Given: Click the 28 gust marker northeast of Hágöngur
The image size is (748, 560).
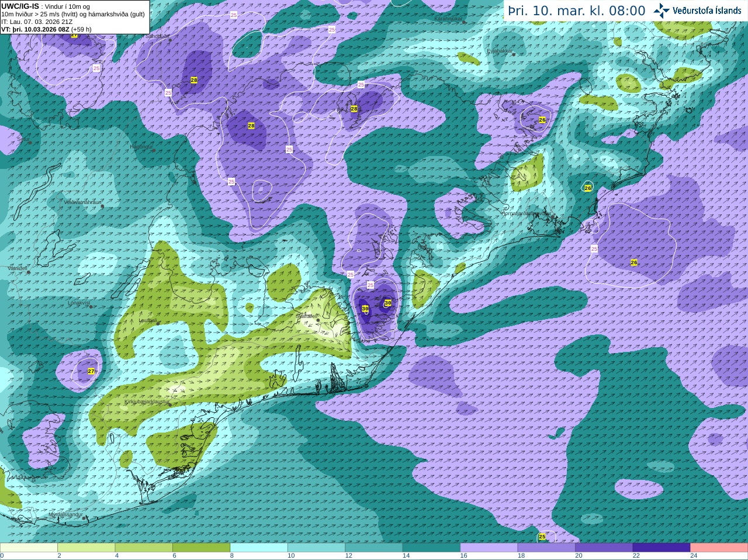Looking at the screenshot, I should (251, 126).
